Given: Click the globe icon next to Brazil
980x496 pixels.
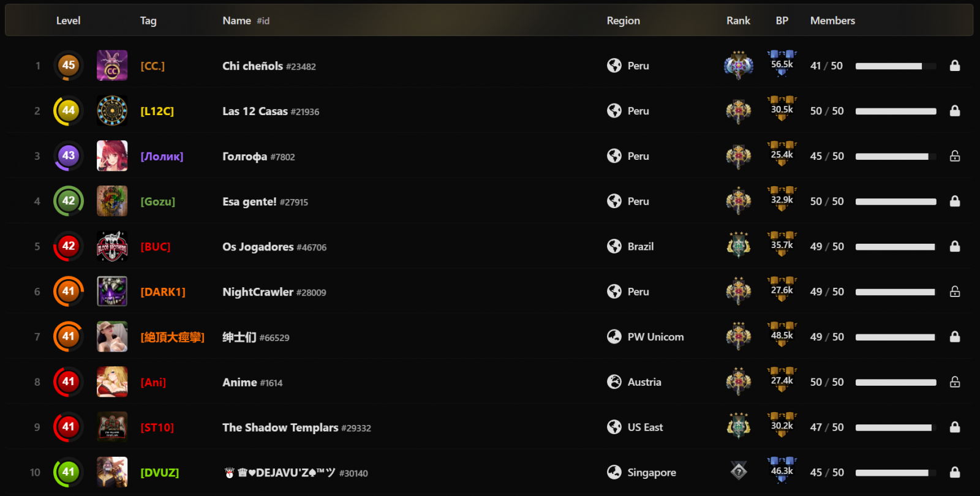Looking at the screenshot, I should pyautogui.click(x=614, y=246).
